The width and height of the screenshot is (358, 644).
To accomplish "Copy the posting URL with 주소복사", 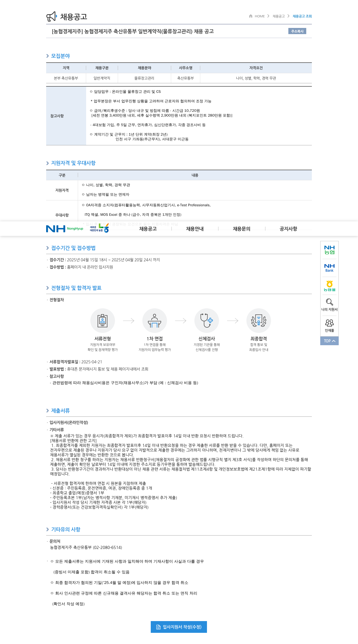I will tap(297, 31).
